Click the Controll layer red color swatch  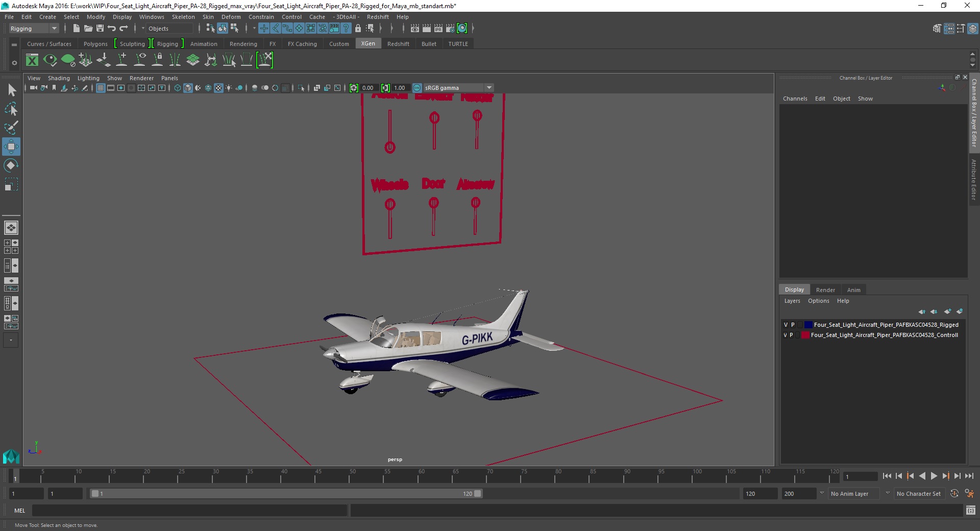(805, 335)
